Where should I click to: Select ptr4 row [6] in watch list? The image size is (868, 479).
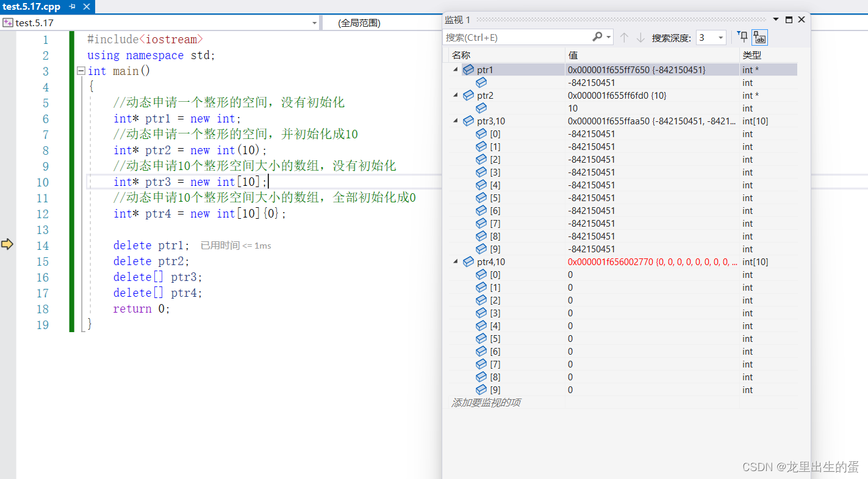pyautogui.click(x=622, y=351)
